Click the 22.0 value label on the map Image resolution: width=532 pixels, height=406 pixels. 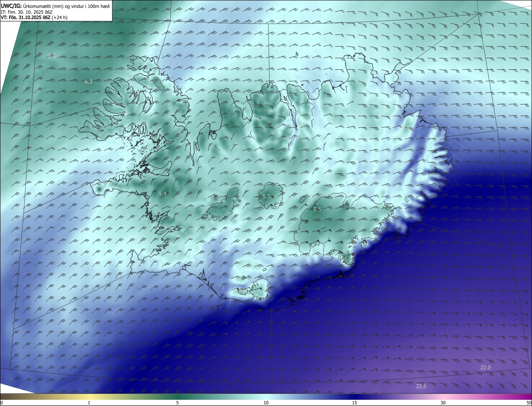tap(485, 368)
